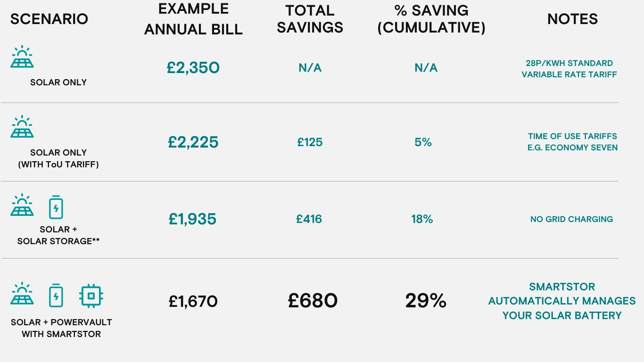Click the SCENARIO column header
Screen dimensions: 644x362
click(x=49, y=19)
